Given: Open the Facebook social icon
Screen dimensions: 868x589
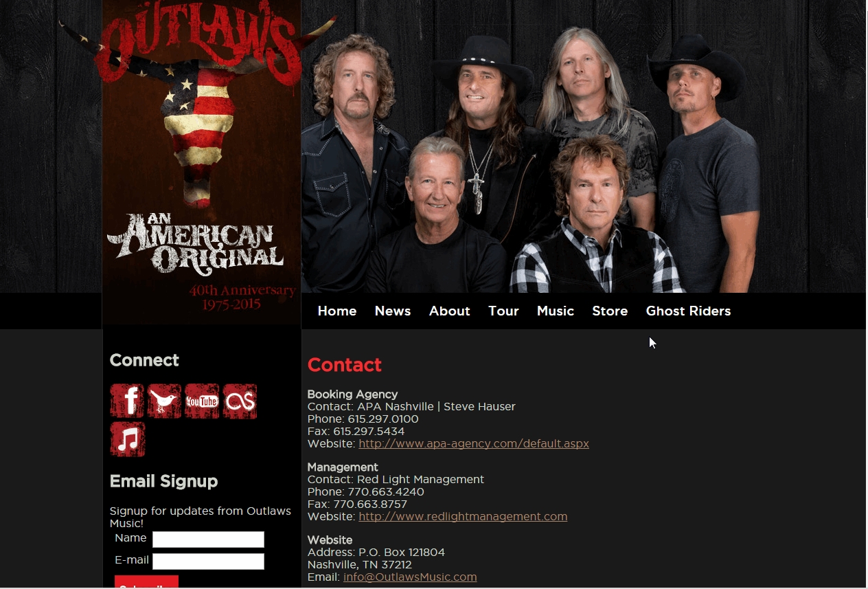Looking at the screenshot, I should click(x=127, y=401).
